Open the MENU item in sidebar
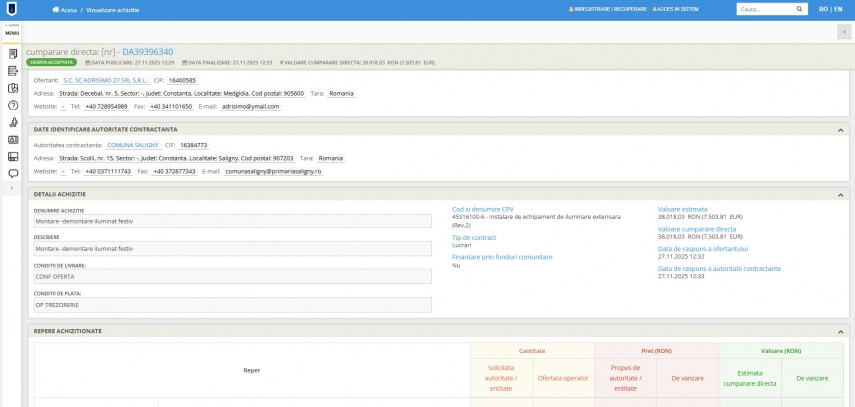855x407 pixels. point(12,32)
